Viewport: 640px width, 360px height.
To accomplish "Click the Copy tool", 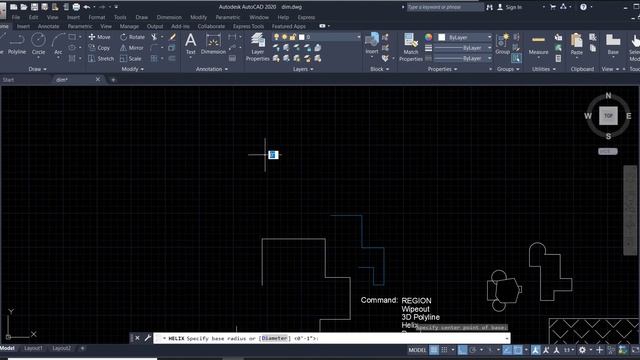I will pos(99,48).
